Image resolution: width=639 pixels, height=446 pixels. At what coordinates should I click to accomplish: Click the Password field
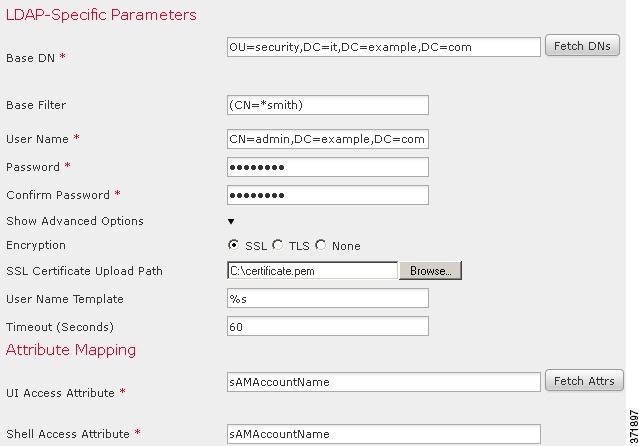(x=328, y=167)
